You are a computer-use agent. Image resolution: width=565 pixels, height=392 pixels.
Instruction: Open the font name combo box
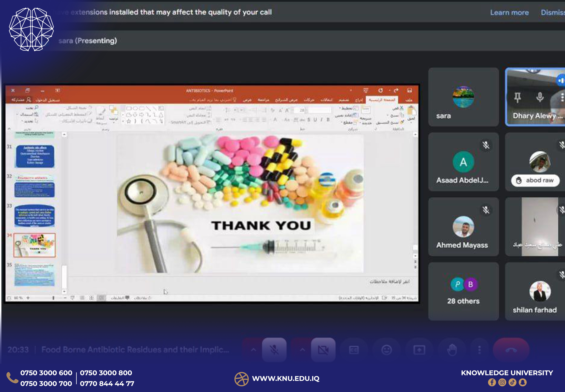click(319, 110)
